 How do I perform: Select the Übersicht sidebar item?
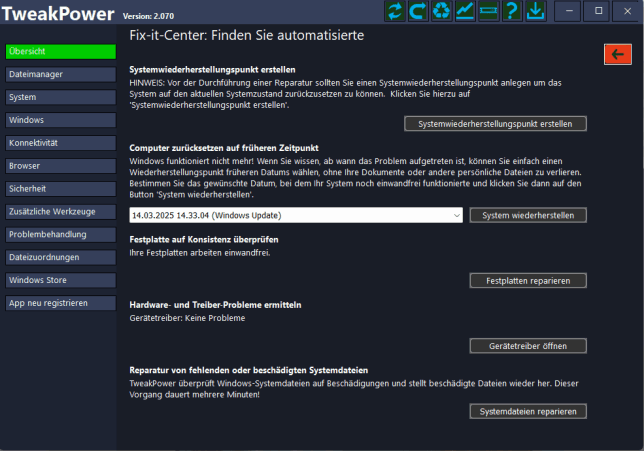point(60,51)
